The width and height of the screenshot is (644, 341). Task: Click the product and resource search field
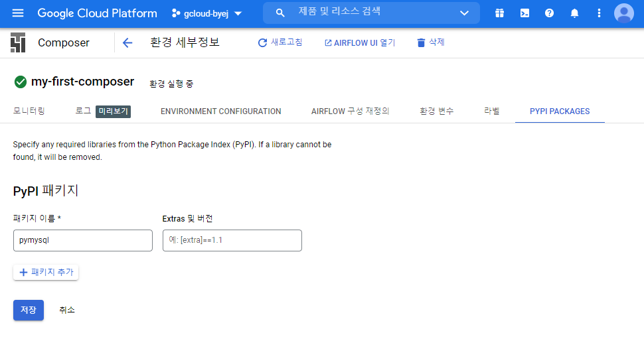coord(370,13)
